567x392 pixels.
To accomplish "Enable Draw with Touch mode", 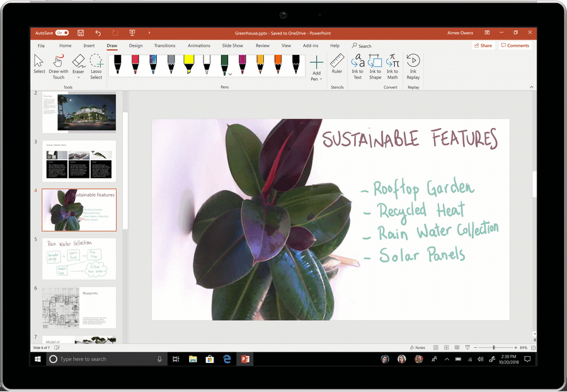I will (58, 65).
